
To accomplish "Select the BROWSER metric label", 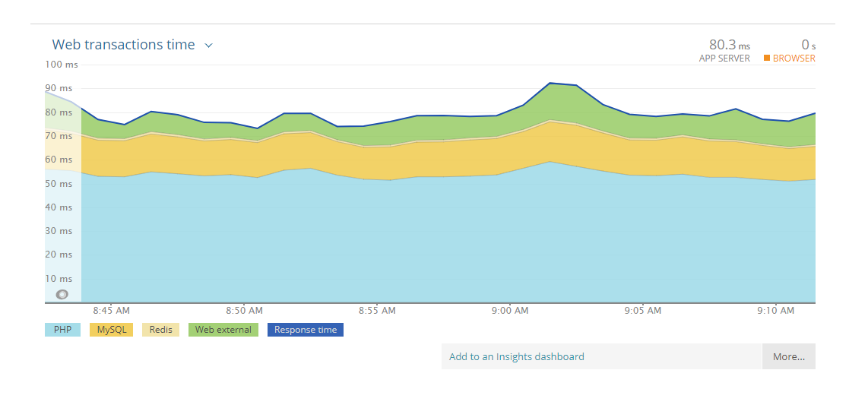I will pyautogui.click(x=794, y=59).
